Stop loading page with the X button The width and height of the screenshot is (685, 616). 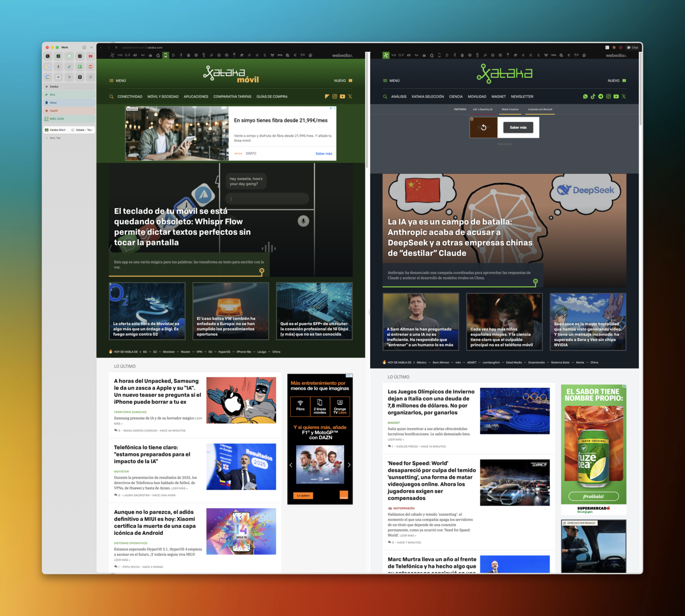[116, 47]
